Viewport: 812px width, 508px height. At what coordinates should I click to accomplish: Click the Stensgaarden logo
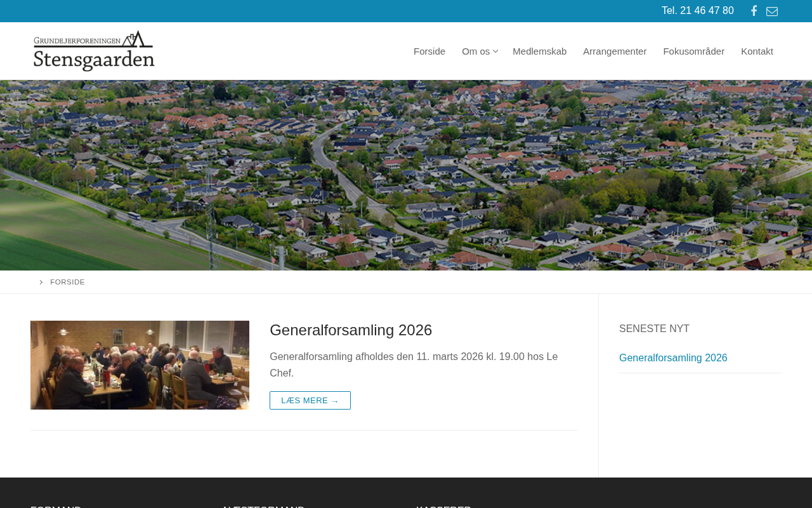coord(94,51)
